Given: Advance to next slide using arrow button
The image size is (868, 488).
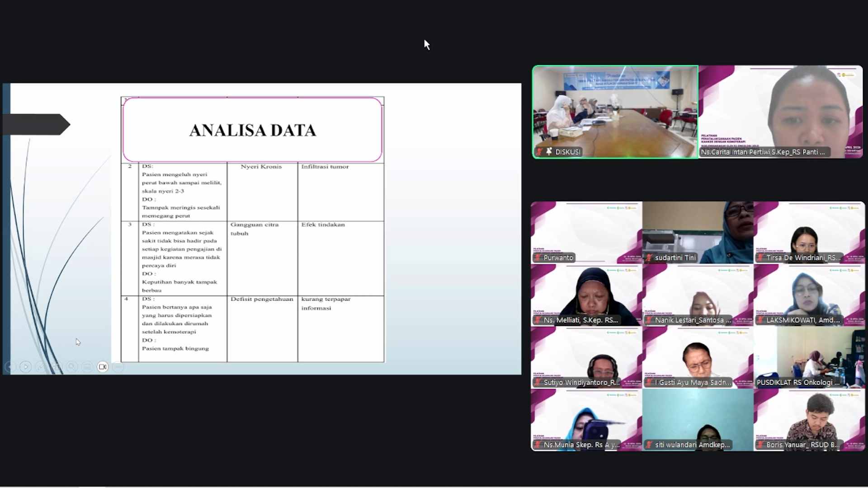Looking at the screenshot, I should 26,367.
